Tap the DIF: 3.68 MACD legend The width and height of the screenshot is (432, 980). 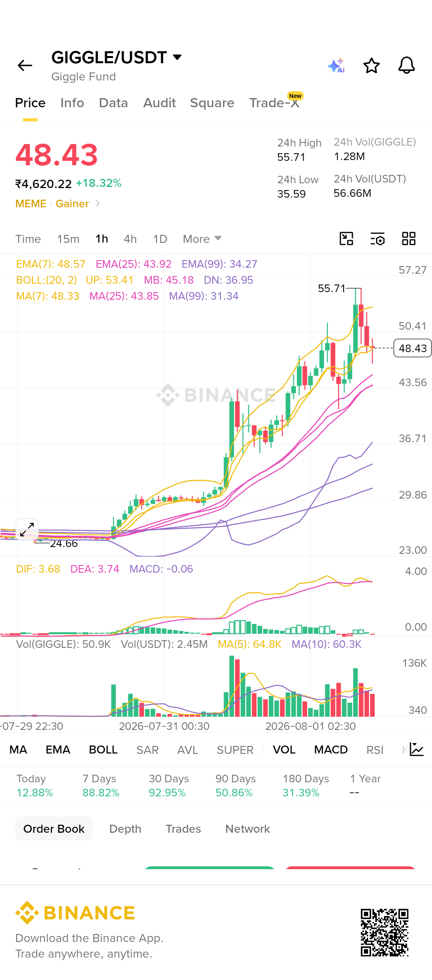(x=38, y=569)
